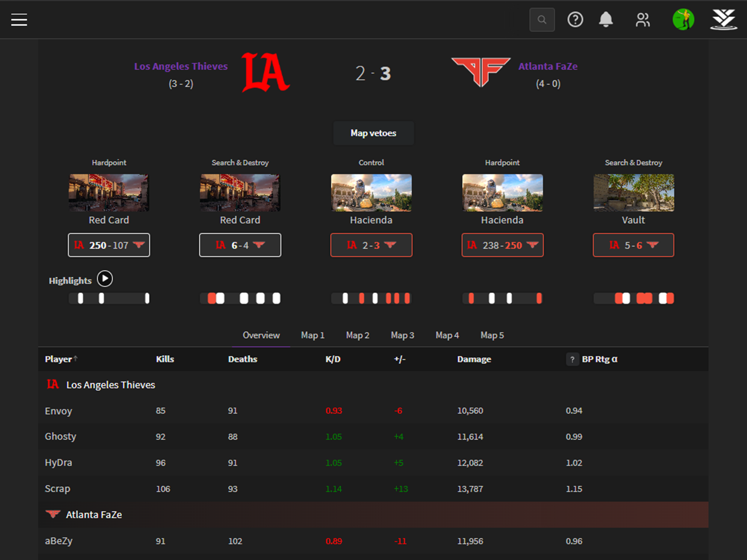The width and height of the screenshot is (747, 560).
Task: Click first white marker on Map 3 highlights bar
Action: tap(345, 298)
